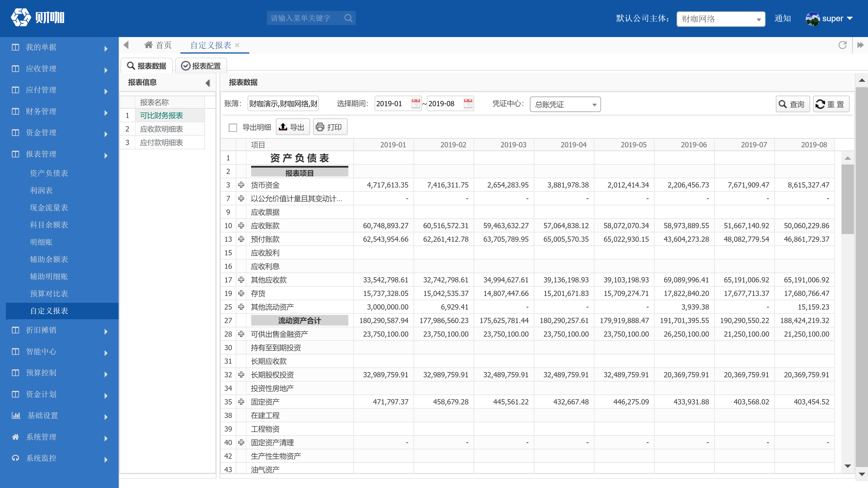
Task: Click the tab scroll-left arrow icon
Action: coord(126,45)
